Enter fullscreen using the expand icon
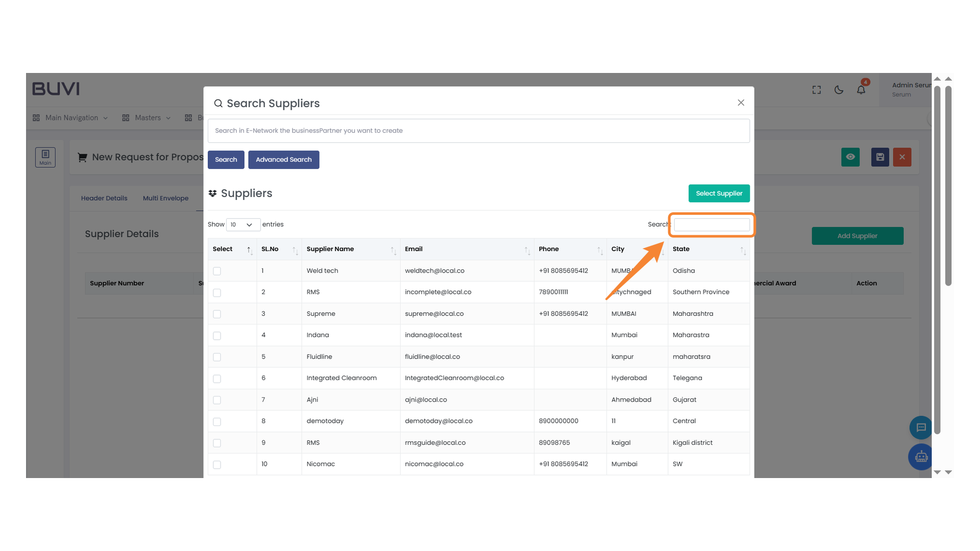This screenshot has width=980, height=551. click(x=816, y=89)
